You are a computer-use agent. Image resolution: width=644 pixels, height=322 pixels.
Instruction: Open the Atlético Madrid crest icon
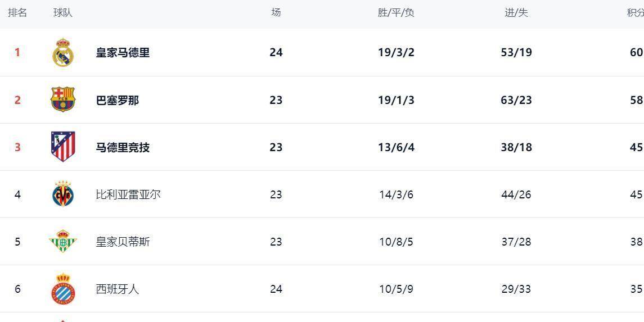click(x=63, y=147)
